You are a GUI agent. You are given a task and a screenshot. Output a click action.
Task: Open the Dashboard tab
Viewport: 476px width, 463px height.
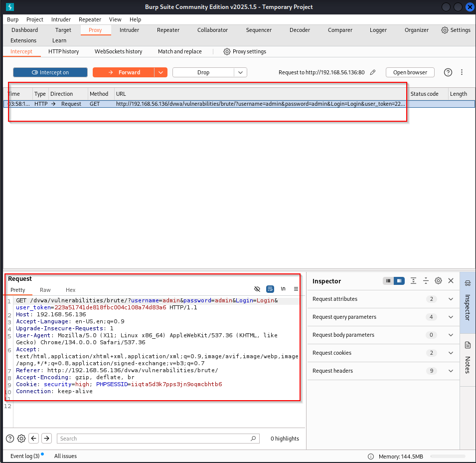24,30
